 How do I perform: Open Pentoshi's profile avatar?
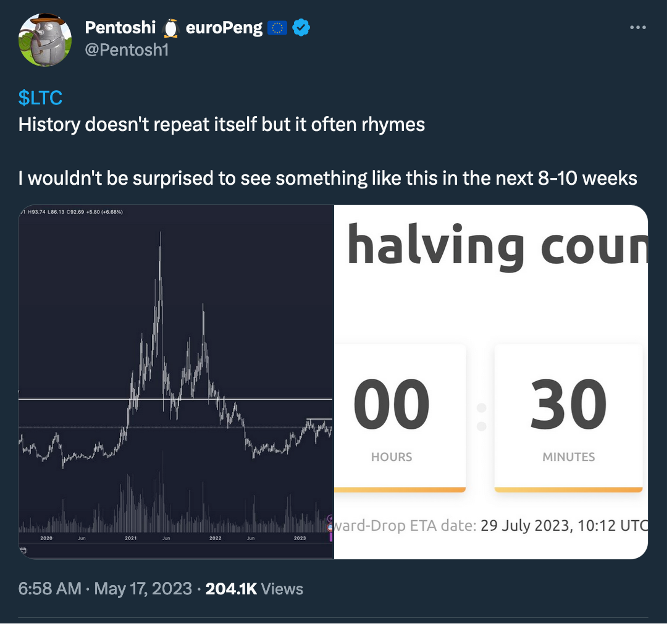tap(45, 40)
